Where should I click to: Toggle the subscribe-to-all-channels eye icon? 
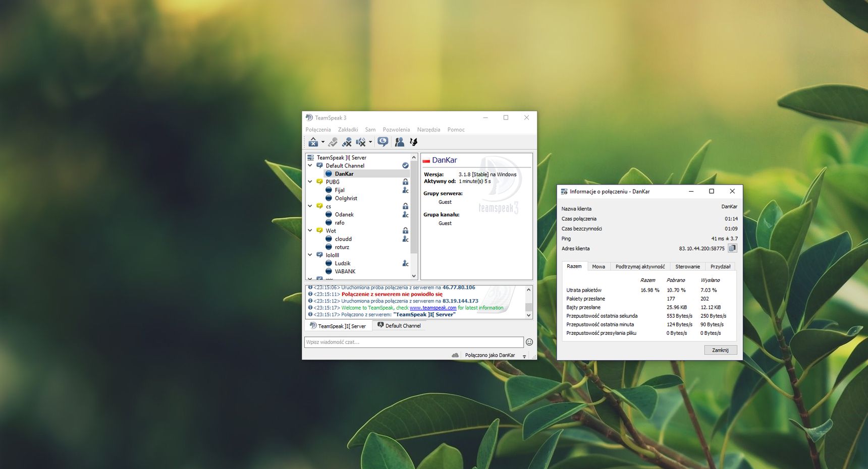383,142
